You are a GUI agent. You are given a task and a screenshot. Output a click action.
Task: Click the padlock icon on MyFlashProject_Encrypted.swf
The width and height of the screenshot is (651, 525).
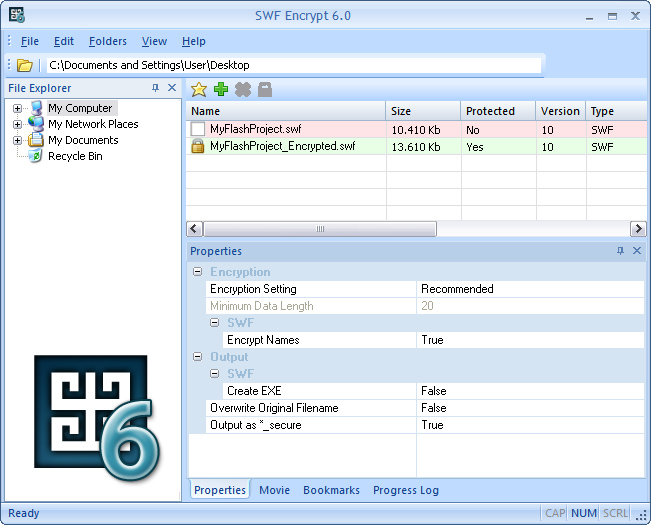[198, 147]
